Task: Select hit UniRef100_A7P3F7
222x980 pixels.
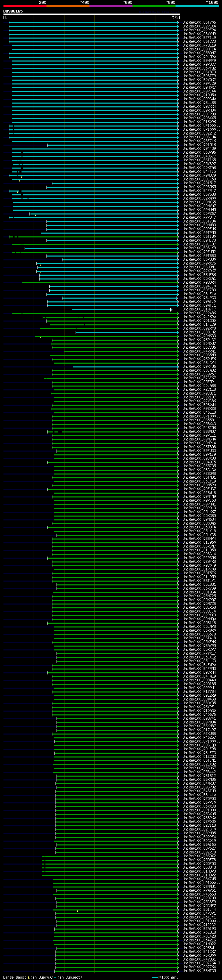Action: (199, 217)
